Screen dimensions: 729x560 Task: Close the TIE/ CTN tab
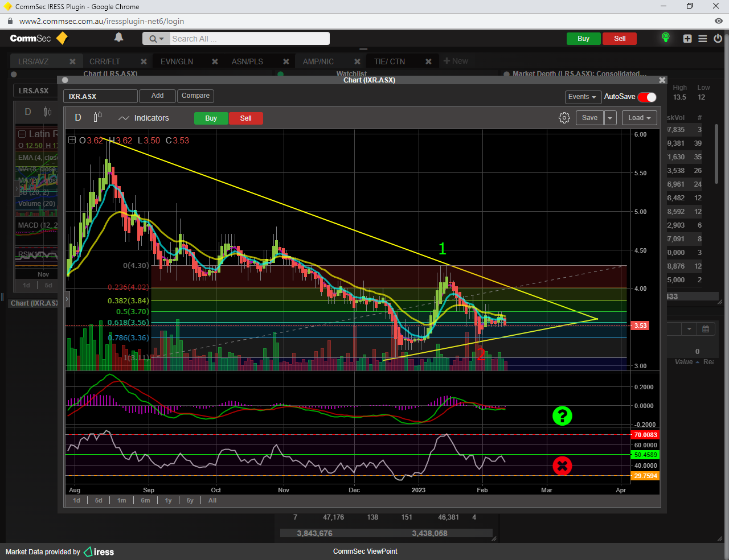[x=428, y=61]
